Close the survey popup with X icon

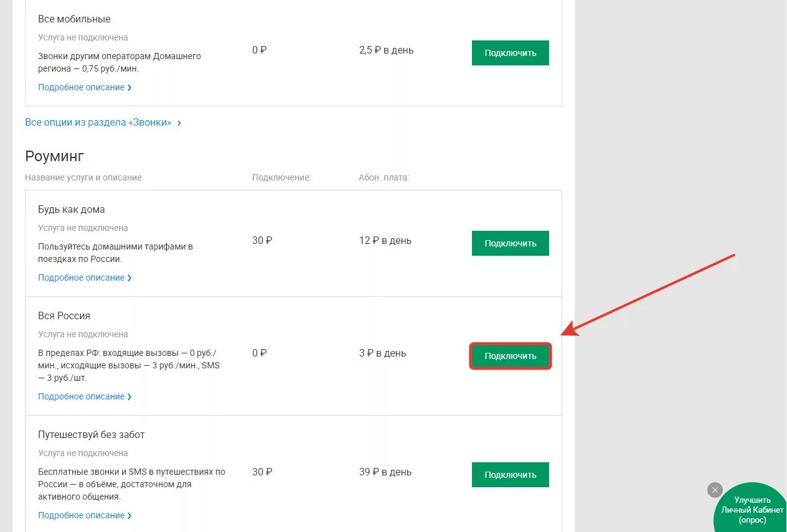(x=715, y=490)
